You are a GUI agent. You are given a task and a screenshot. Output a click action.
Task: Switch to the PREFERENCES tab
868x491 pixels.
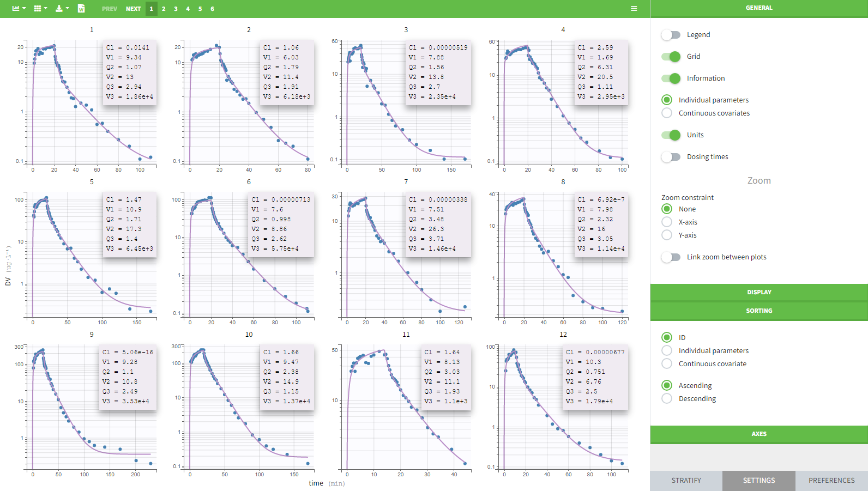(831, 481)
